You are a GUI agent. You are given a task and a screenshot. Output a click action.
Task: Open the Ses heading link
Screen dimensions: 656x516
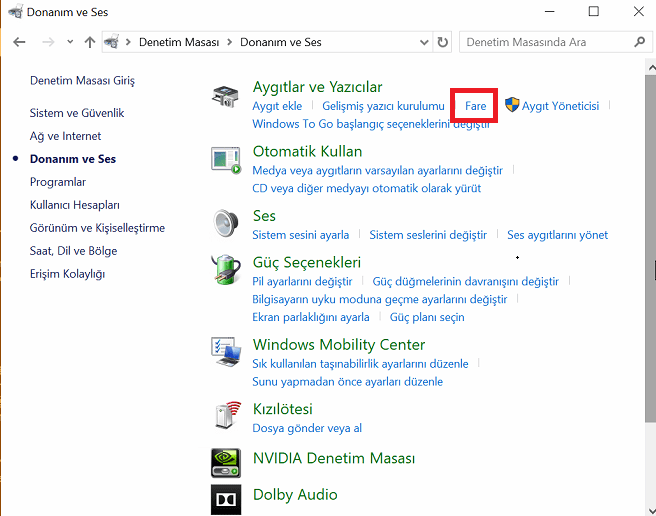click(x=264, y=216)
